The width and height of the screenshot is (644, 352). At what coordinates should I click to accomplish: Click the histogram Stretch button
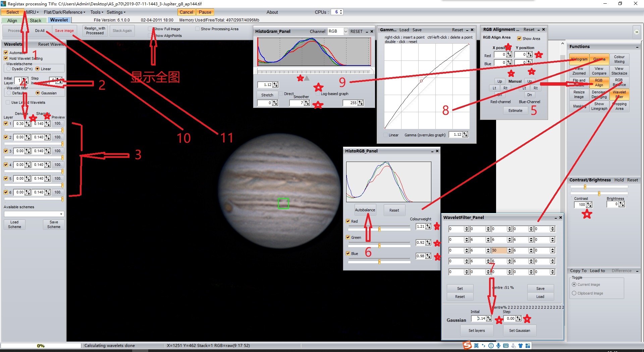click(x=267, y=95)
